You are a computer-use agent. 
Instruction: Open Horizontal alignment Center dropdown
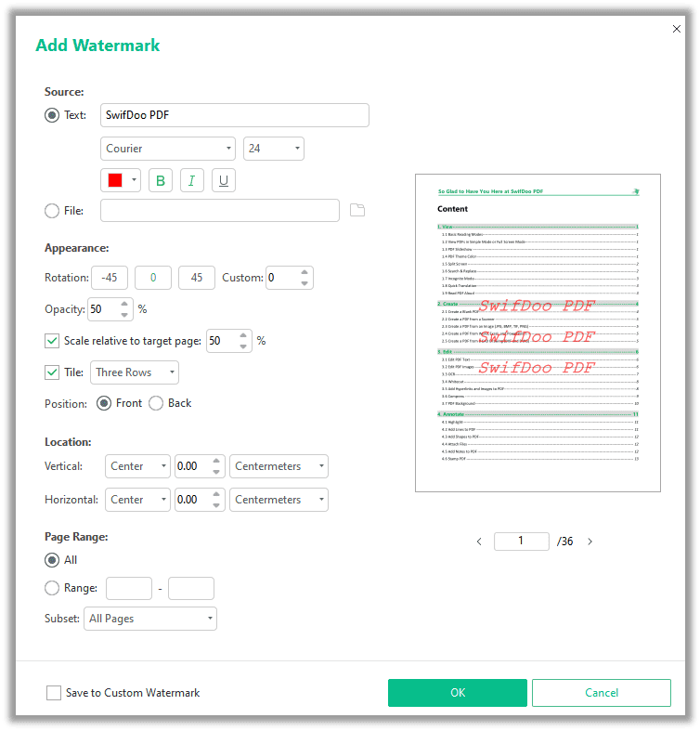[137, 500]
